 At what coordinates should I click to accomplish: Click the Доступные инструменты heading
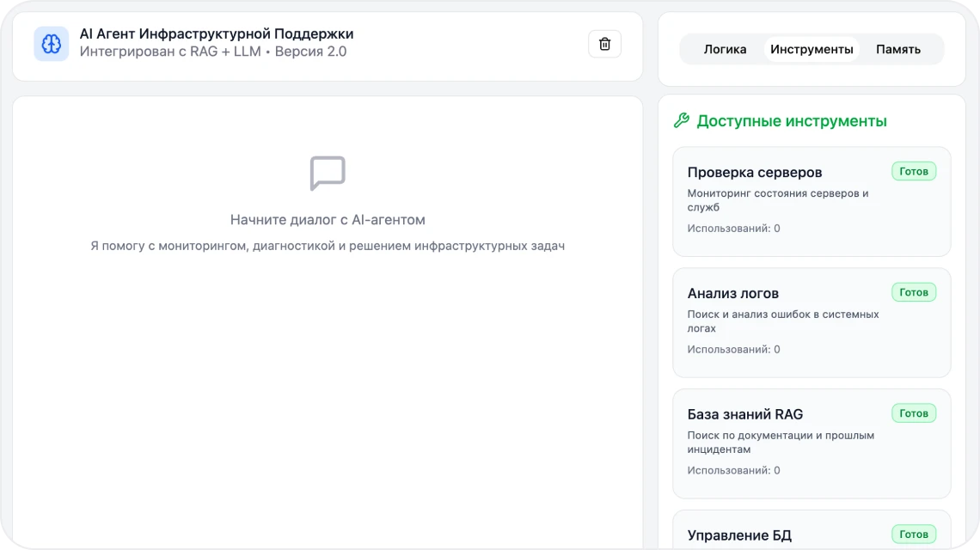[x=791, y=121]
